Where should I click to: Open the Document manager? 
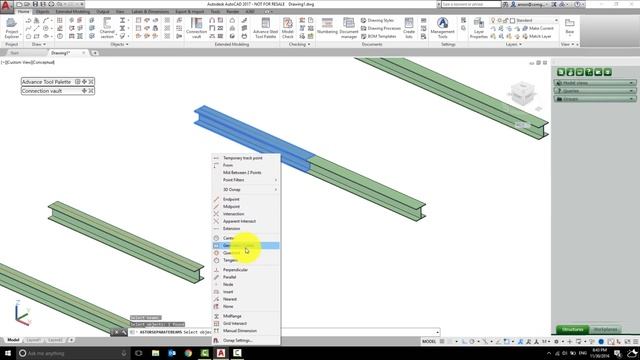click(x=349, y=28)
